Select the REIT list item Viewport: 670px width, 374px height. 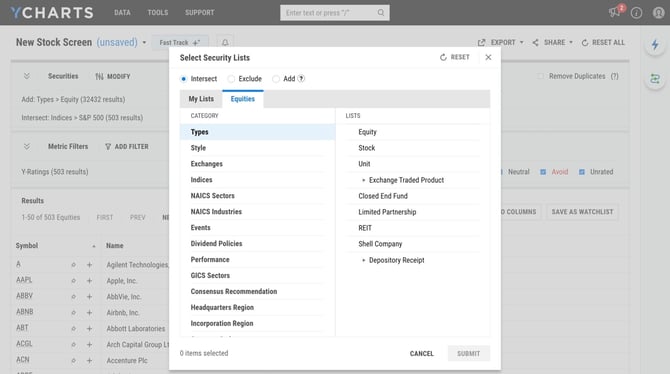tap(413, 228)
